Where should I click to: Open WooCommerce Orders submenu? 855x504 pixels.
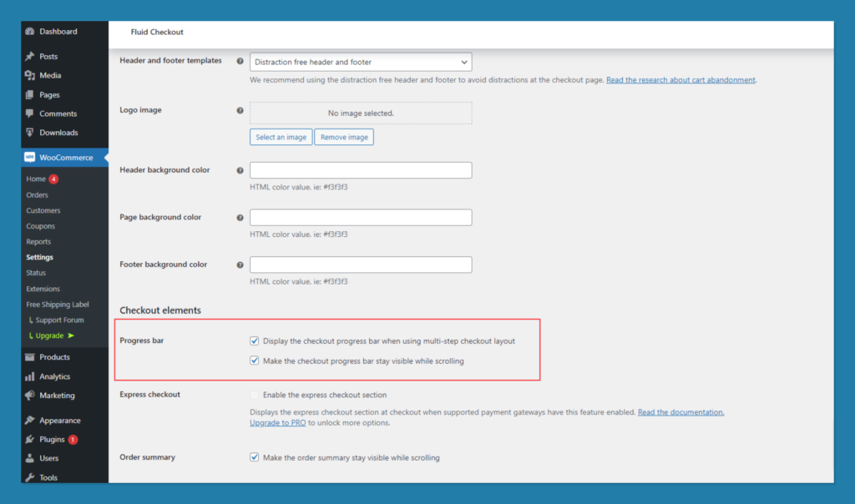pyautogui.click(x=37, y=194)
